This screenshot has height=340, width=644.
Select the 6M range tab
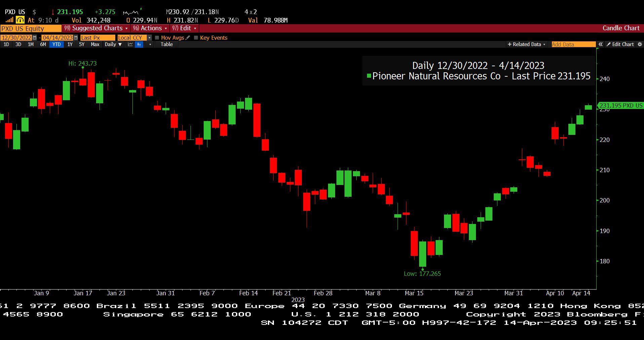point(43,44)
